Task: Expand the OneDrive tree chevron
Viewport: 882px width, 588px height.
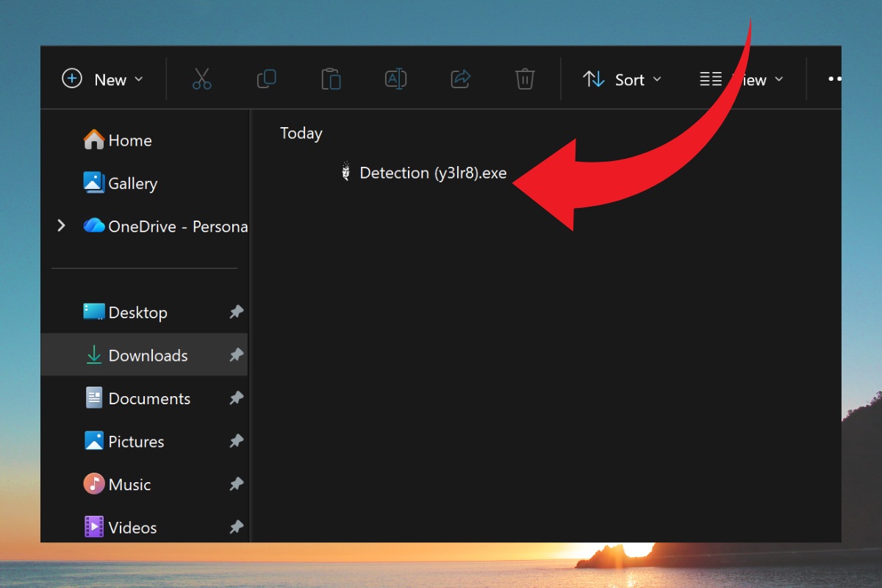Action: pyautogui.click(x=61, y=226)
